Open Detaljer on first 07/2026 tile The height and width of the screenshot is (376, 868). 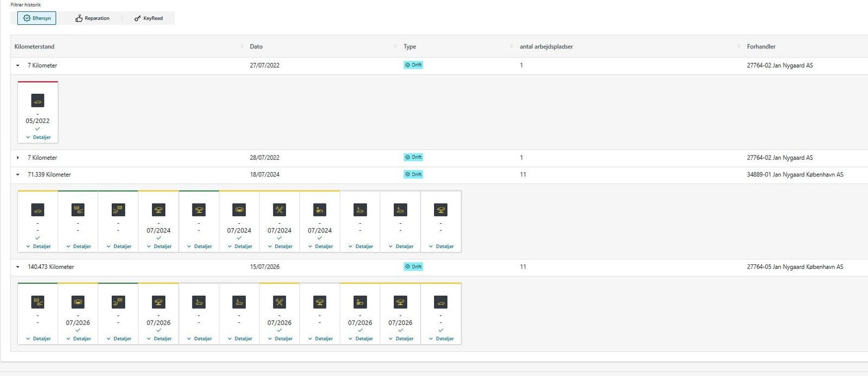pos(79,339)
